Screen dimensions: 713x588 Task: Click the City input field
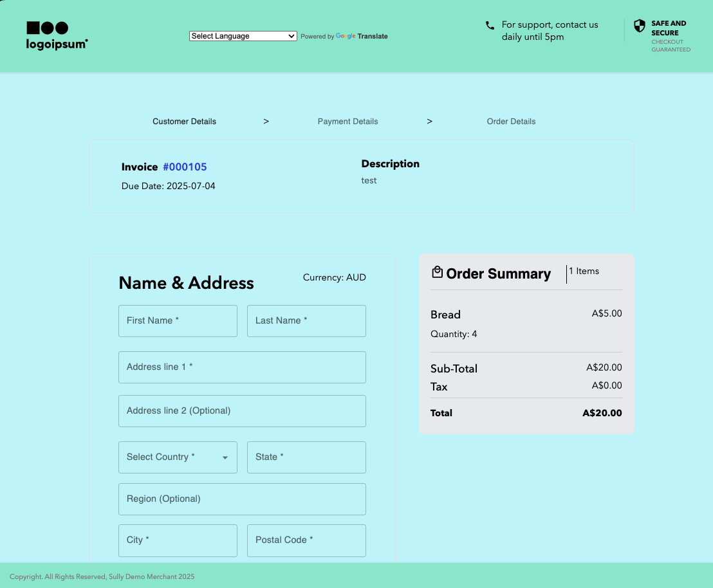coord(178,540)
